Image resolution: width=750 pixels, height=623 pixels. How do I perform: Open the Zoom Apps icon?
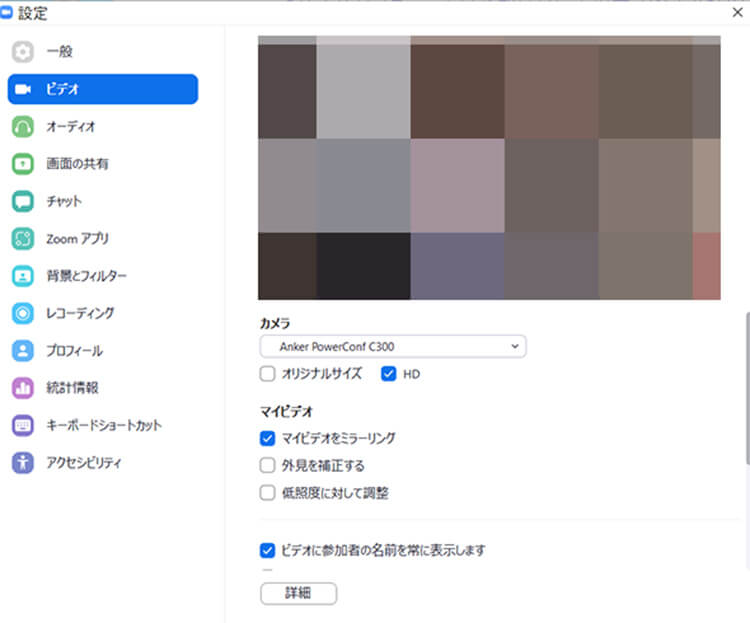click(23, 239)
